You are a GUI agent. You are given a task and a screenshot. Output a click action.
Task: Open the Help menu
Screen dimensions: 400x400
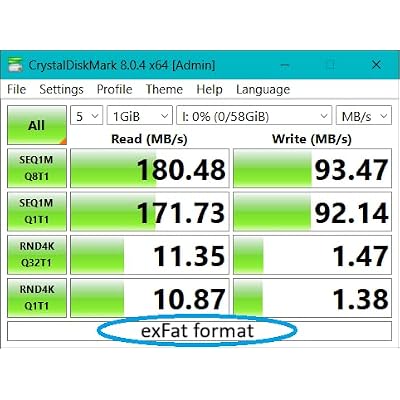(209, 89)
